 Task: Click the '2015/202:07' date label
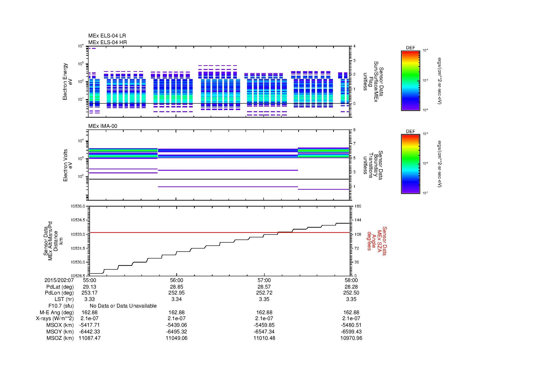coord(59,280)
